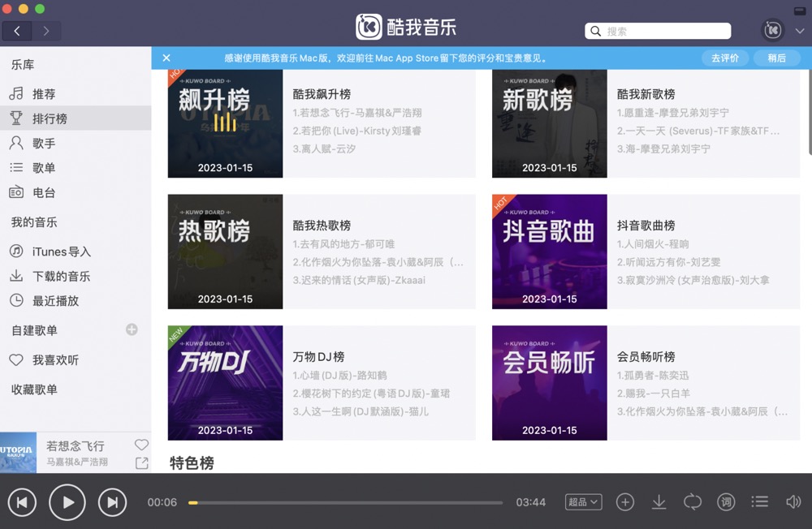The image size is (812, 529).
Task: Open 最近播放 in the sidebar
Action: [76, 301]
